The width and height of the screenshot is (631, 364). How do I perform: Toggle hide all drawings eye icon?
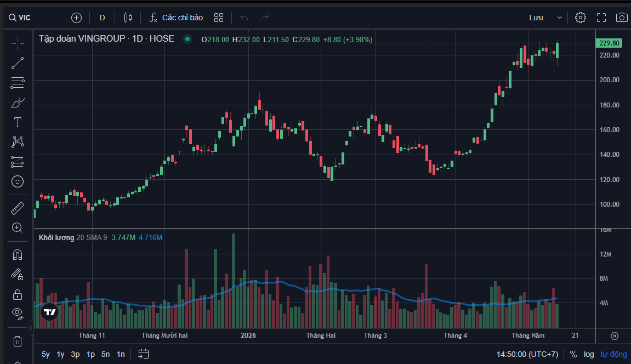tap(18, 314)
